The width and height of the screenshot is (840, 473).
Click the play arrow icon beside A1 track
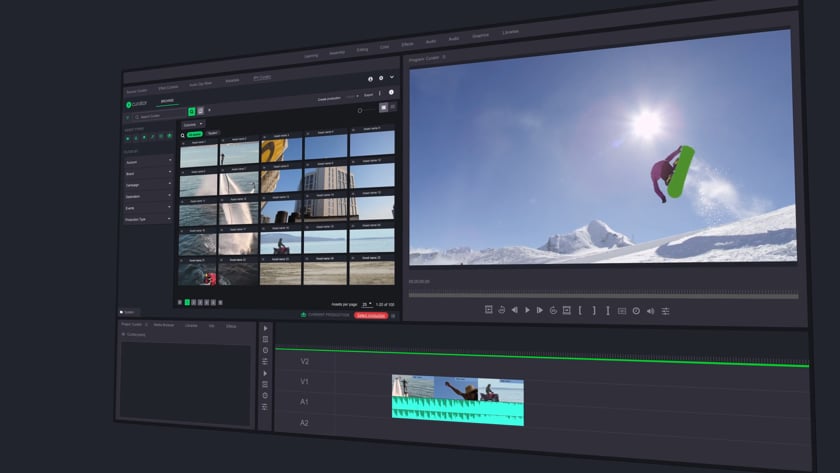265,373
